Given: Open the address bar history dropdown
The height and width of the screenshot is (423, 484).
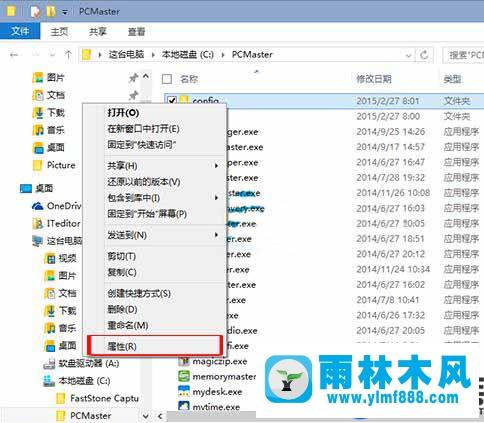Looking at the screenshot, I should [x=409, y=55].
